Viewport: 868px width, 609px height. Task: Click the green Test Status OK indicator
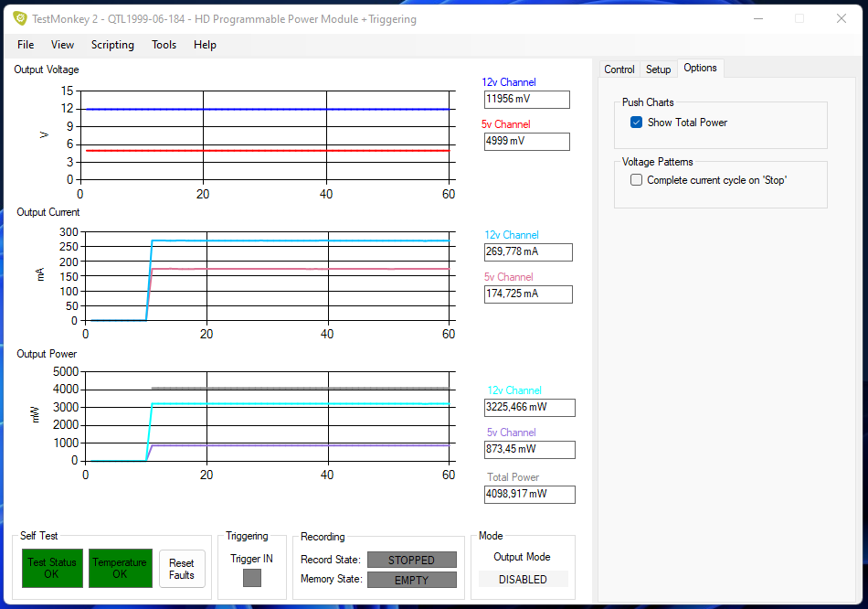tap(51, 569)
